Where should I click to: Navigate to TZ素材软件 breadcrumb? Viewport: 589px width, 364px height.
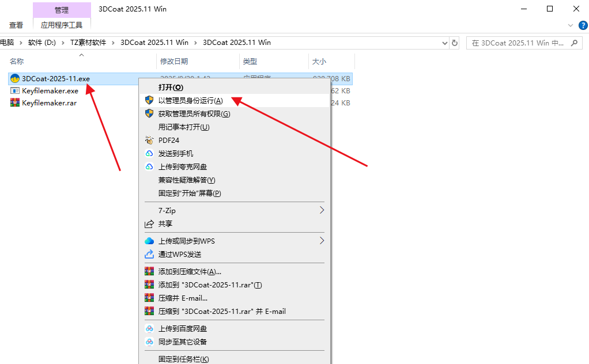(x=88, y=43)
